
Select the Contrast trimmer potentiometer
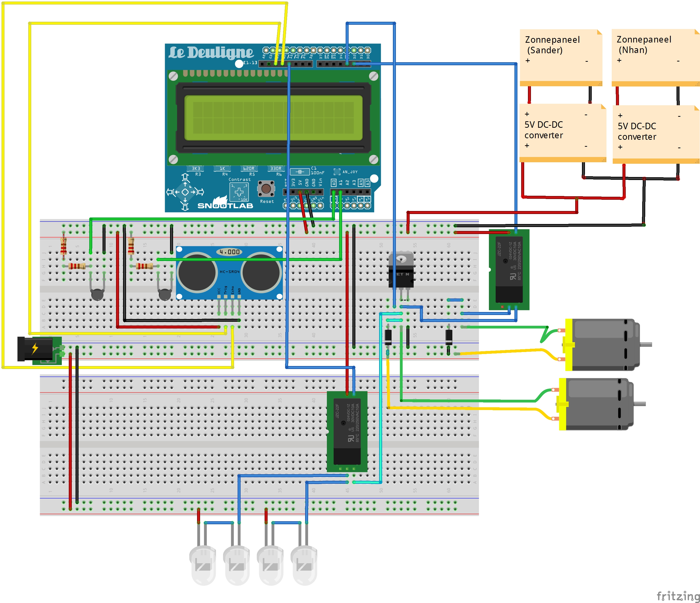[239, 192]
